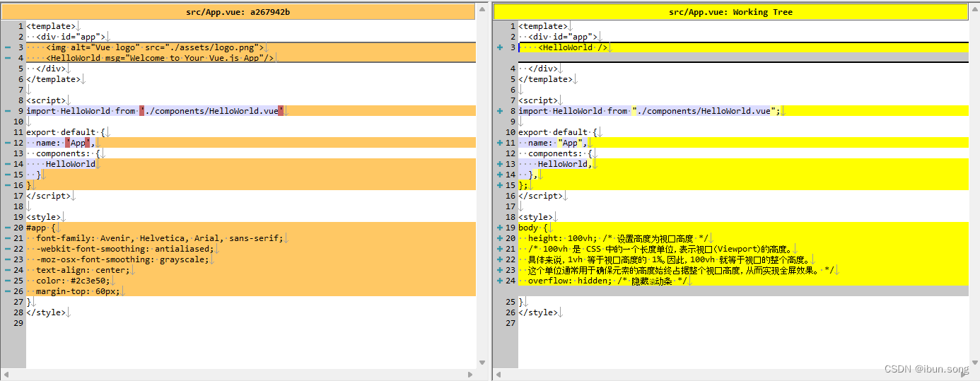Click the plus marker at right line 13

[x=500, y=164]
